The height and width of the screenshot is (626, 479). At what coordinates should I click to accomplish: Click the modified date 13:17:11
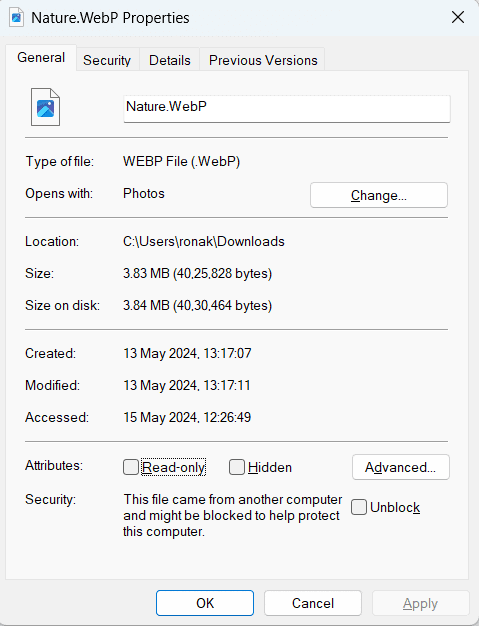coord(187,385)
